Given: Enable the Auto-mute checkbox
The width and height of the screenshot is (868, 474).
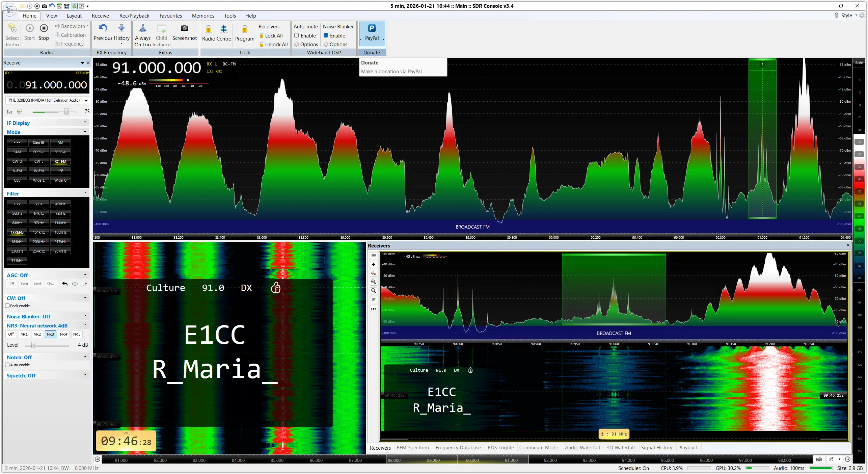Looking at the screenshot, I should click(297, 35).
